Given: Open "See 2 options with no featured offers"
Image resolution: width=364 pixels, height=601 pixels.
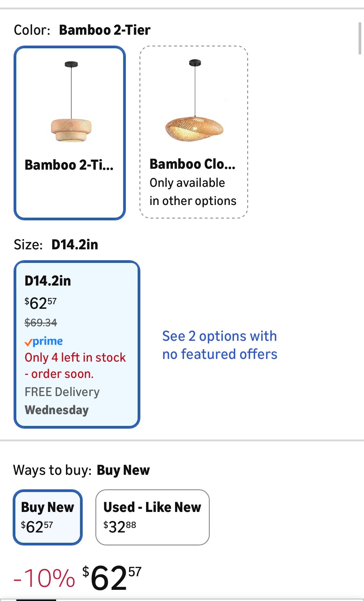Looking at the screenshot, I should (x=219, y=345).
